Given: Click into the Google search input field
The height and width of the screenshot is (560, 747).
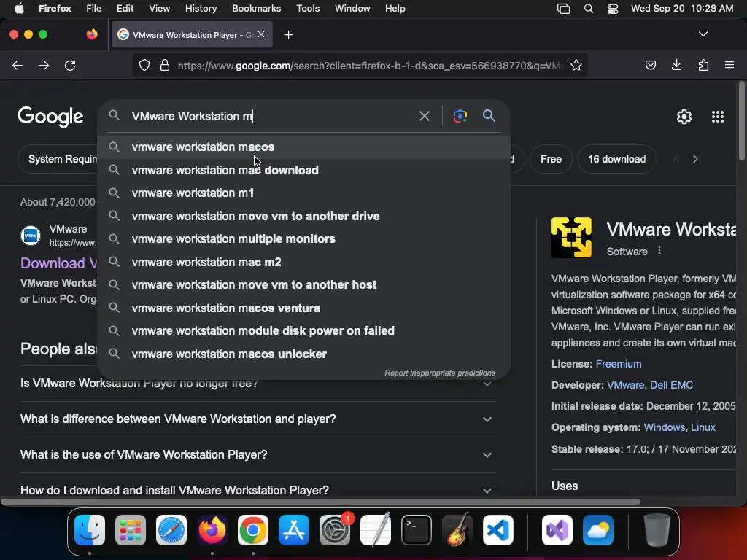Looking at the screenshot, I should tap(271, 116).
